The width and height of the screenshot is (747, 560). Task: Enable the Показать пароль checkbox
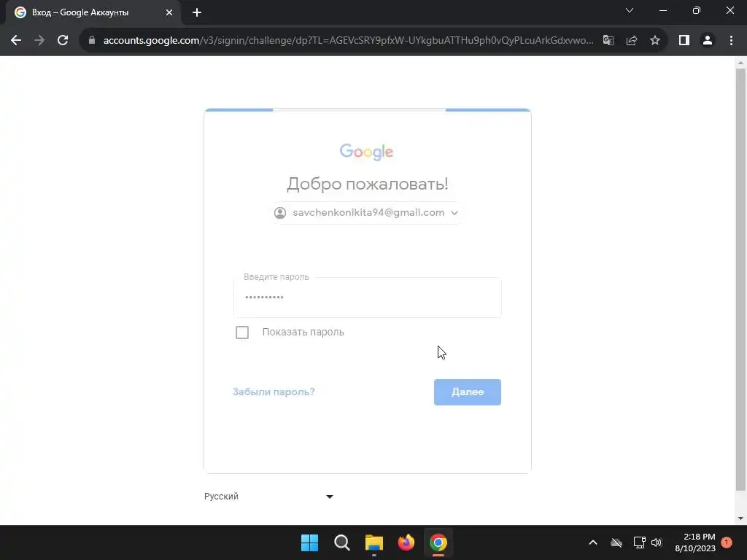[x=242, y=332]
